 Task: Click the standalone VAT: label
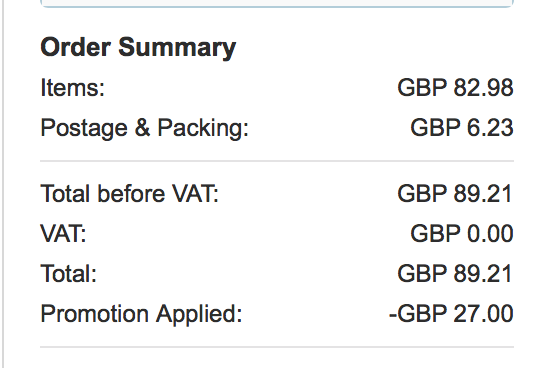tap(63, 233)
